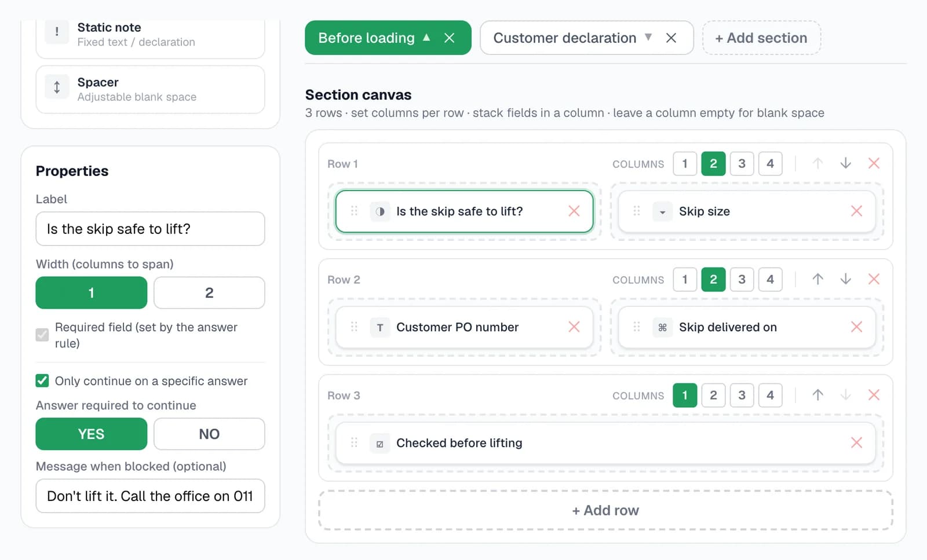
Task: Open the Skip size dropdown type icon
Action: [662, 211]
